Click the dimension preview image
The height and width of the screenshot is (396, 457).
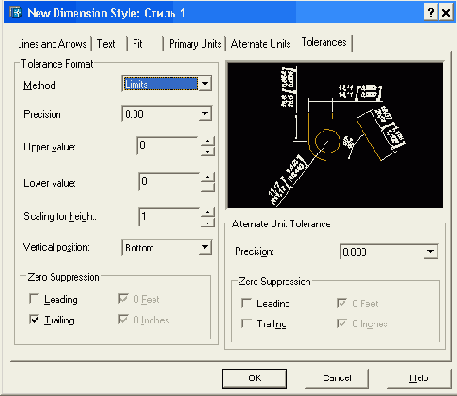click(x=335, y=135)
